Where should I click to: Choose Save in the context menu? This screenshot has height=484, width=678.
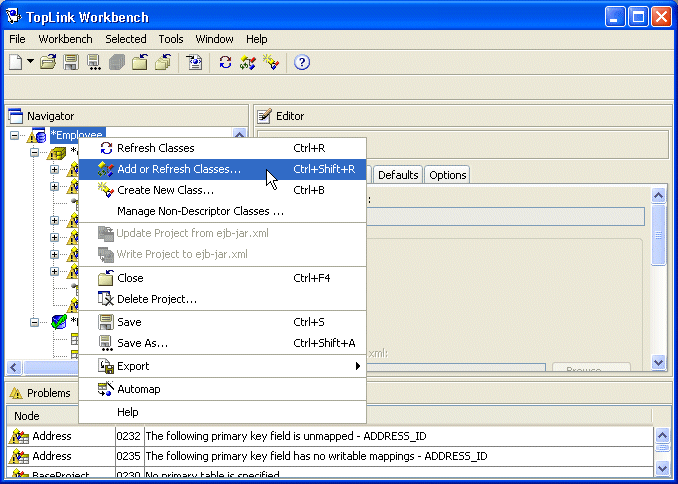tap(223, 322)
